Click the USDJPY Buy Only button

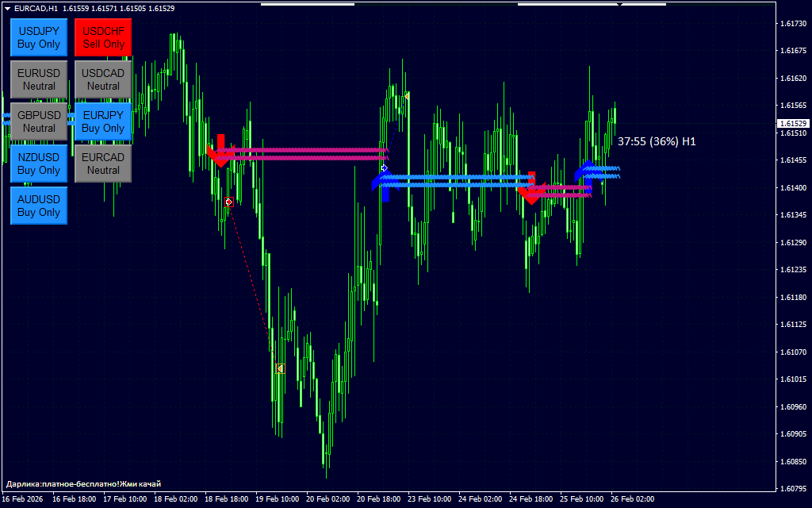[39, 37]
